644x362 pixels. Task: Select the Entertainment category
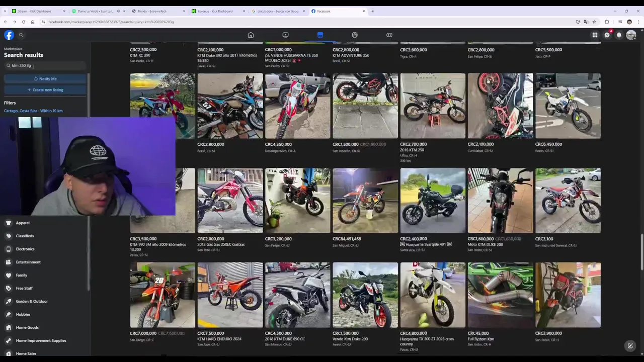[28, 262]
